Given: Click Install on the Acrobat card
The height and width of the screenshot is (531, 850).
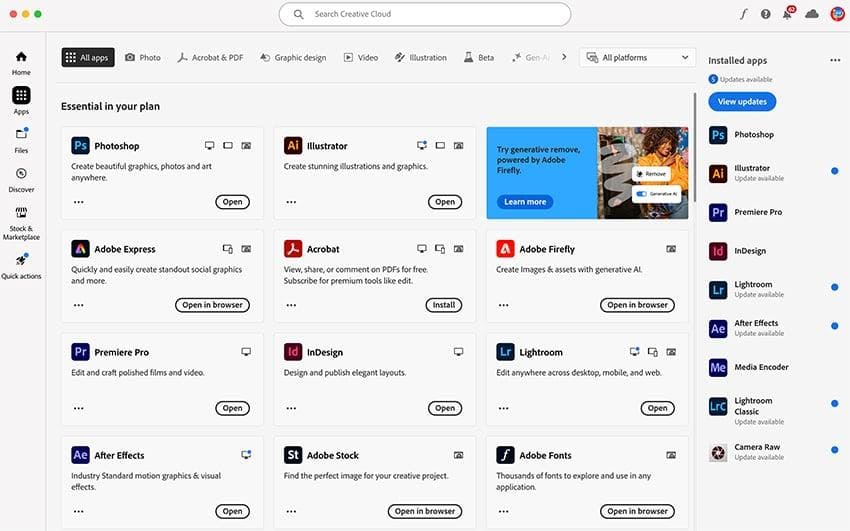Looking at the screenshot, I should coord(444,305).
